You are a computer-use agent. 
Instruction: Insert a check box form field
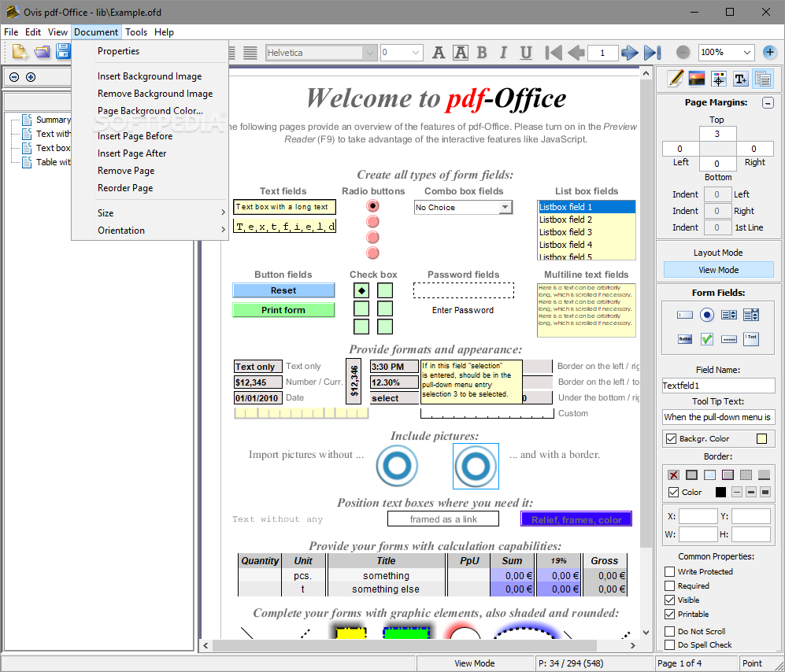pos(707,339)
